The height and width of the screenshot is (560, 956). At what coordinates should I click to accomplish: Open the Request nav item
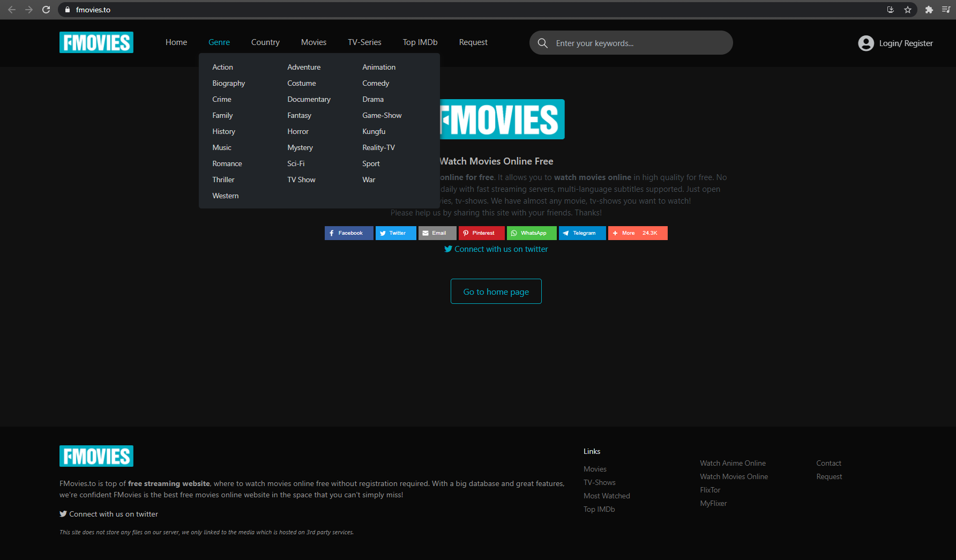point(473,42)
